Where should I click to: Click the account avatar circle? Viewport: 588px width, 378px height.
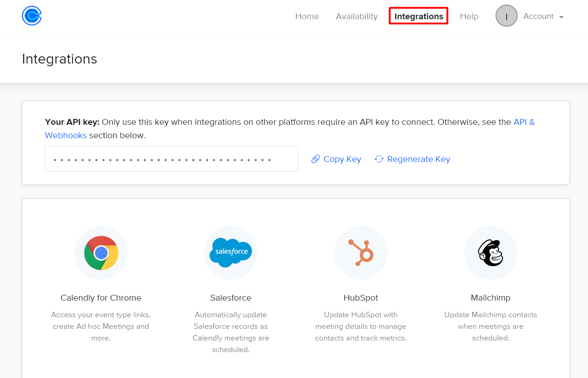507,16
